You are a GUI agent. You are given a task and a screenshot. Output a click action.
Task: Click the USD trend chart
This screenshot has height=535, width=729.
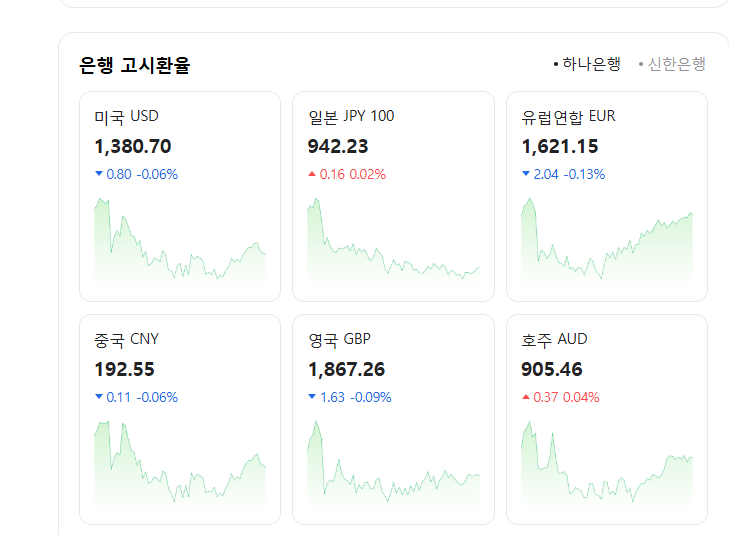[x=180, y=245]
